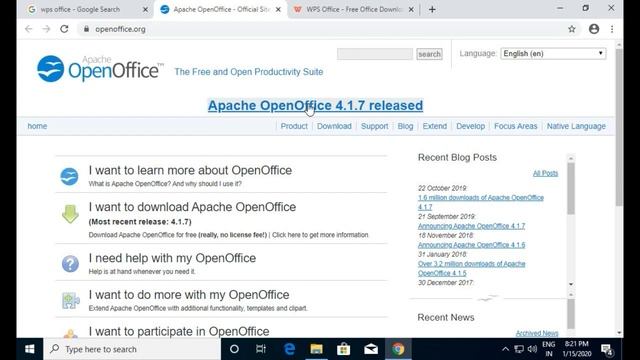Open Announcing Apache OpenOffice 4.1.6 post
Viewport: 640px width, 360px height.
click(x=471, y=245)
